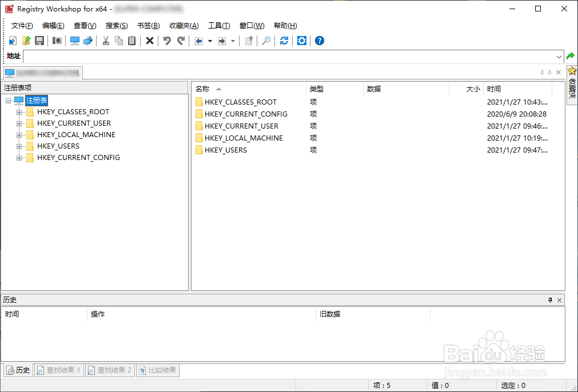Screen dimensions: 578x392
Task: Open the 收藏夹(A) menu
Action: click(184, 25)
